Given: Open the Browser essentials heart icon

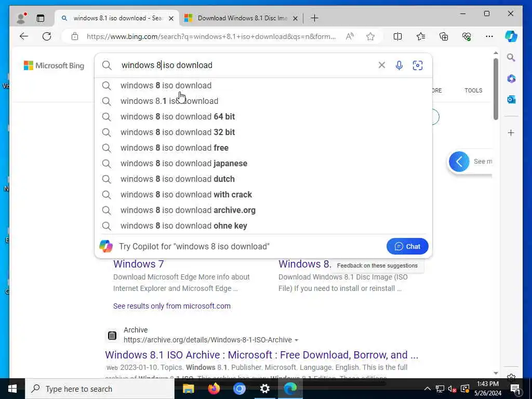Looking at the screenshot, I should (x=467, y=36).
